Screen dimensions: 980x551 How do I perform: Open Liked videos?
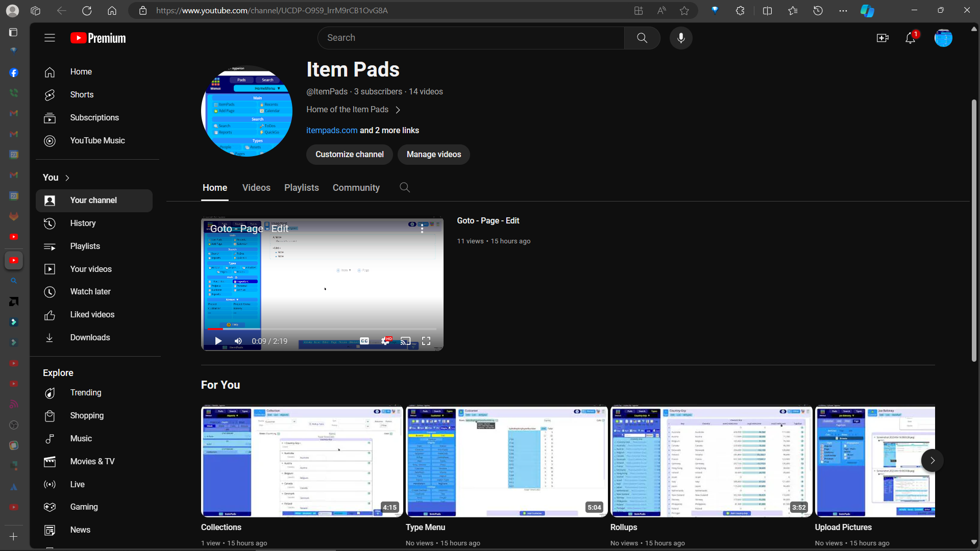94,315
